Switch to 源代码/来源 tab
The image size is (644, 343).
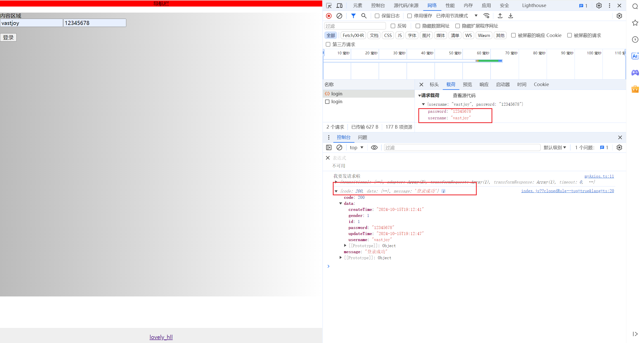click(406, 6)
